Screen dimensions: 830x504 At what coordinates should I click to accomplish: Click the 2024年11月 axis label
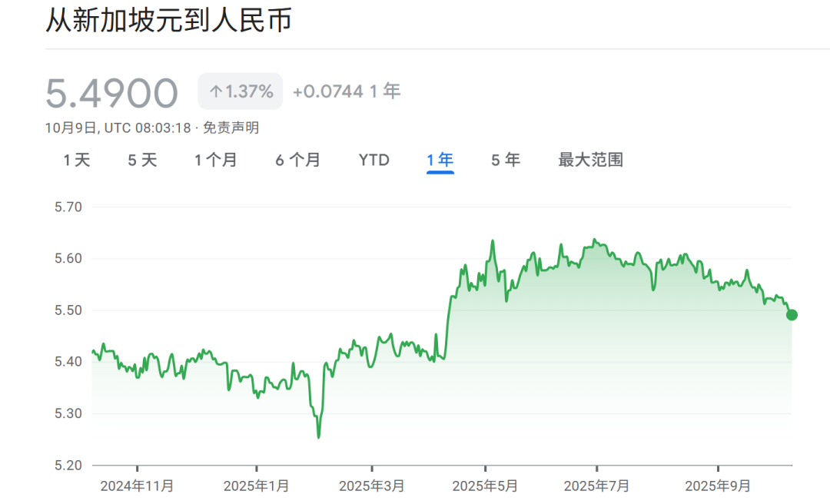point(137,486)
